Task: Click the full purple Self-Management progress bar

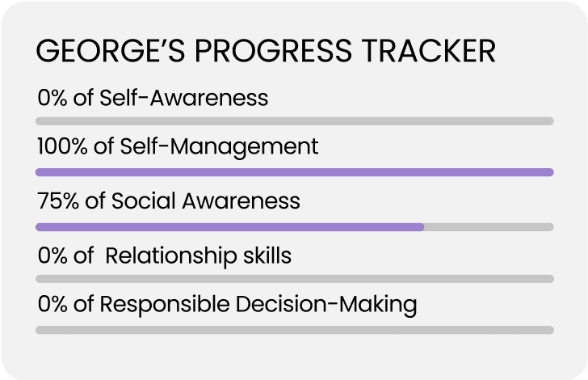Action: [x=295, y=172]
